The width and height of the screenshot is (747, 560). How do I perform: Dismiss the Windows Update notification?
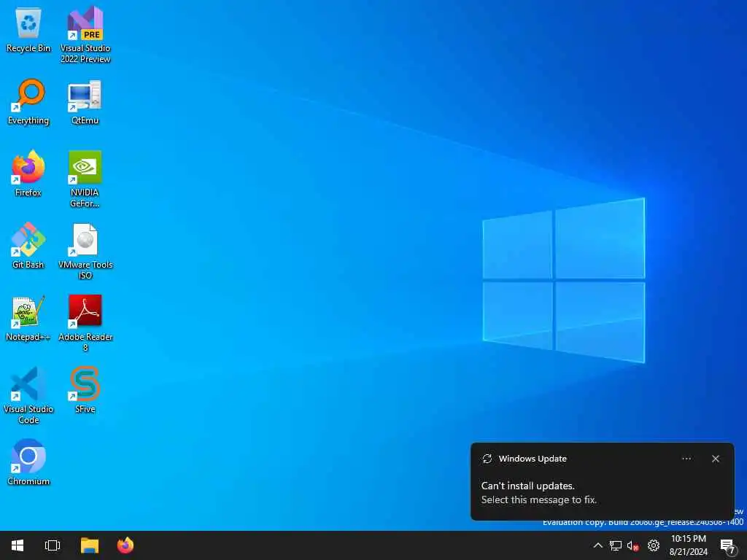716,459
